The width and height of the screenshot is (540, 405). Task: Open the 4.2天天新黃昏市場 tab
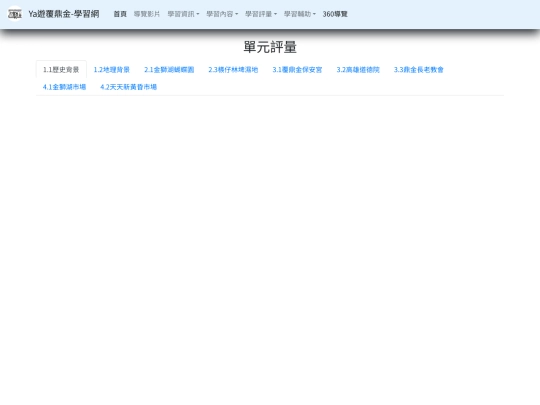(128, 87)
